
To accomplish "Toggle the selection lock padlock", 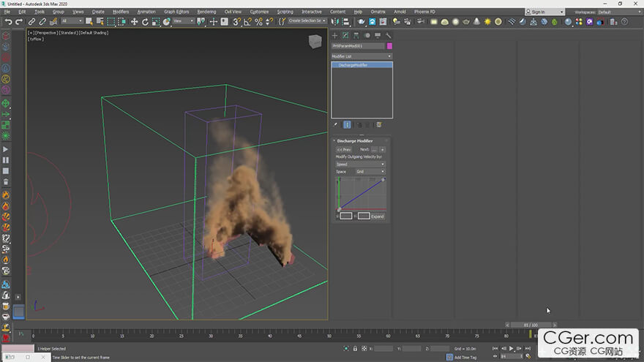I will pyautogui.click(x=356, y=349).
